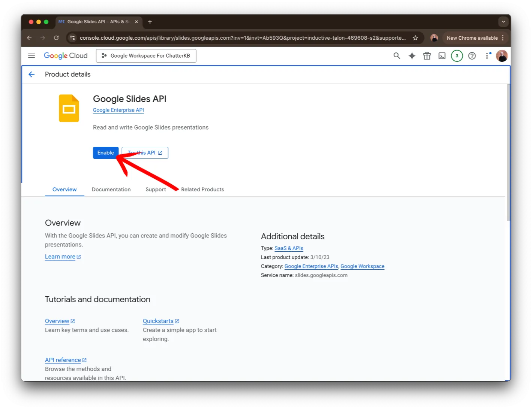The width and height of the screenshot is (532, 409).
Task: Switch to the Related Products tab
Action: click(202, 190)
